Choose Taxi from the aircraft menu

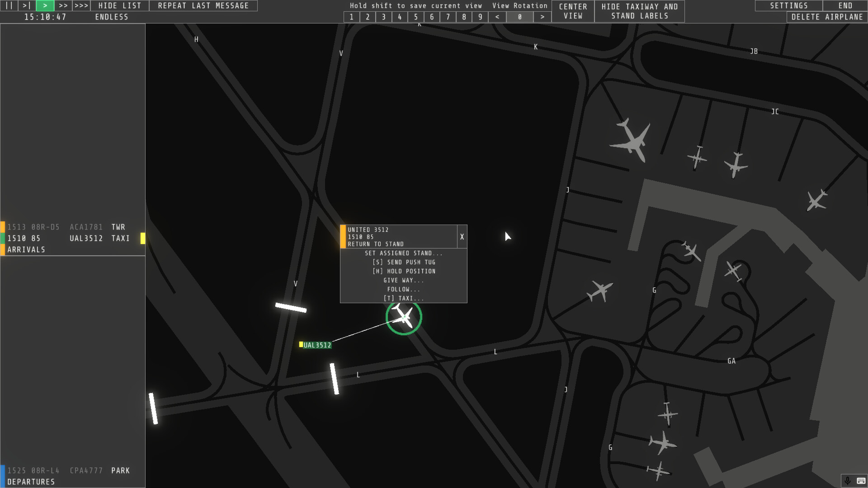pos(403,298)
